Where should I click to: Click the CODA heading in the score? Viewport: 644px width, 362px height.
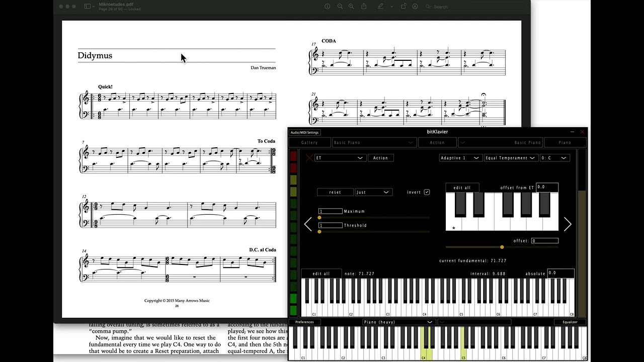tap(329, 41)
